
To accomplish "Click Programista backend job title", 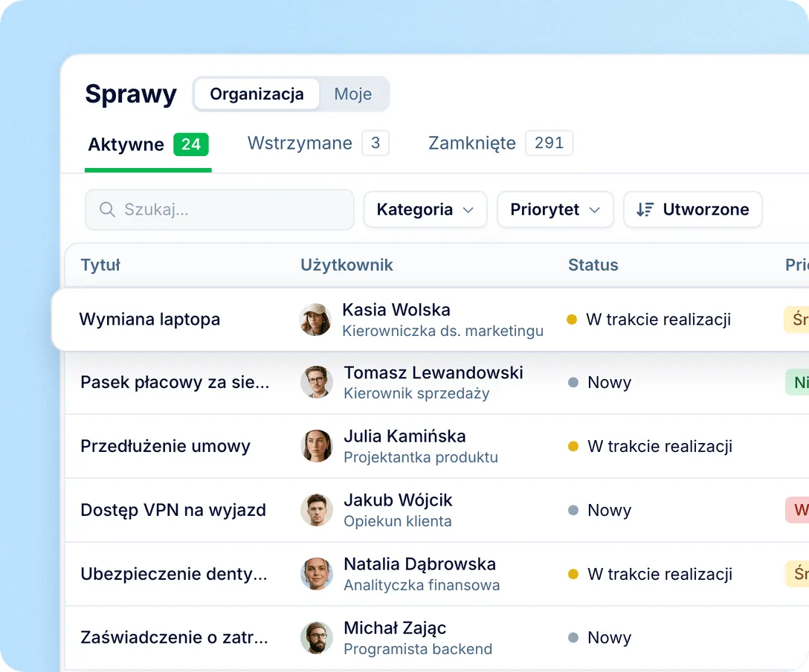I will 418,649.
